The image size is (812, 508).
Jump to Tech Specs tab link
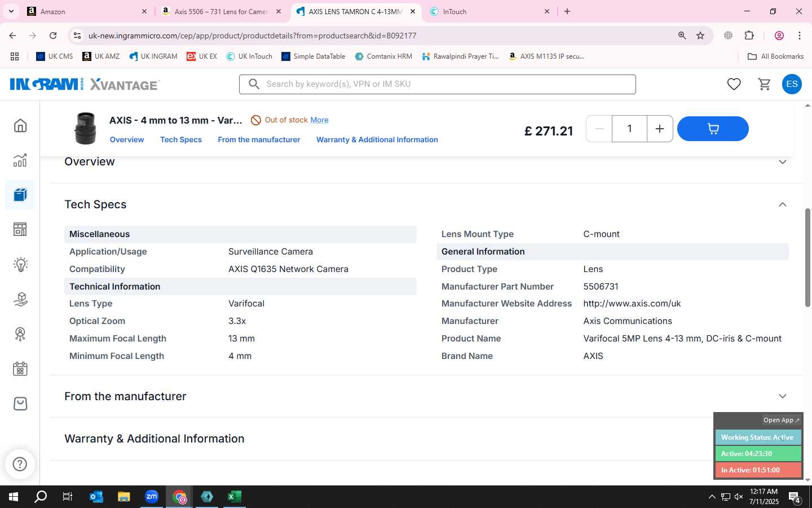click(x=181, y=139)
